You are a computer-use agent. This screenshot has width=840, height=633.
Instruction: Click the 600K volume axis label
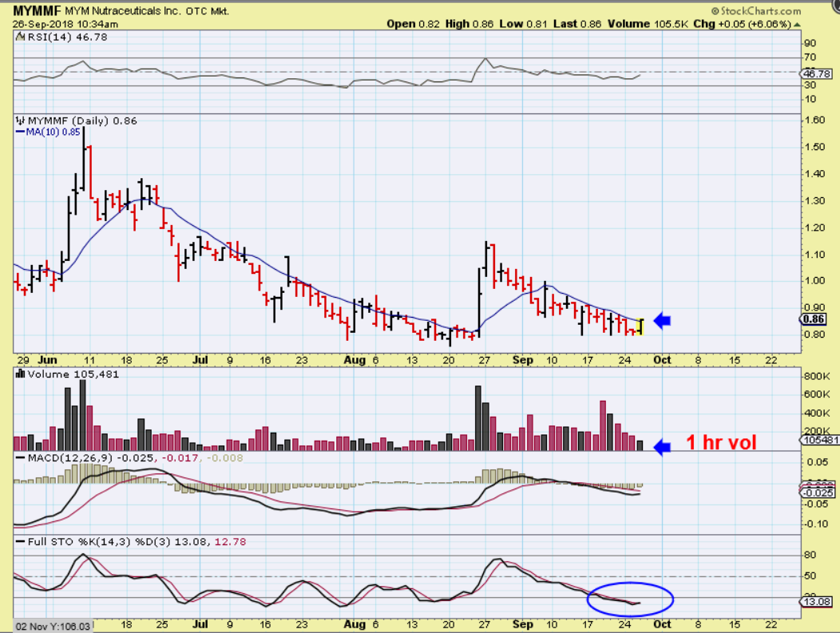tap(816, 394)
